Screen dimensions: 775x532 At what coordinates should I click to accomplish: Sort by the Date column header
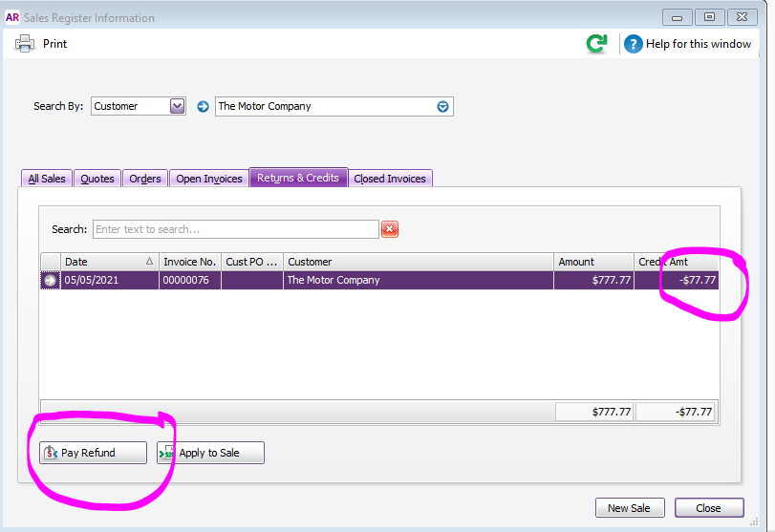pyautogui.click(x=105, y=262)
